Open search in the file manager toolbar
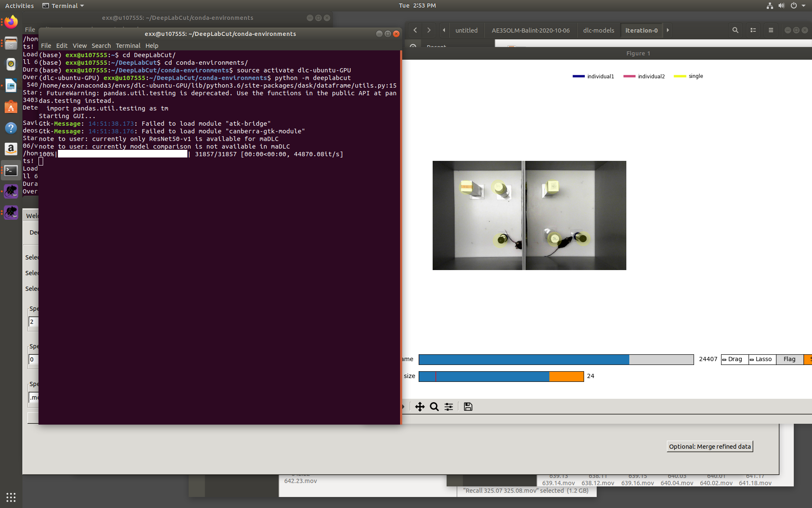812x508 pixels. 735,30
